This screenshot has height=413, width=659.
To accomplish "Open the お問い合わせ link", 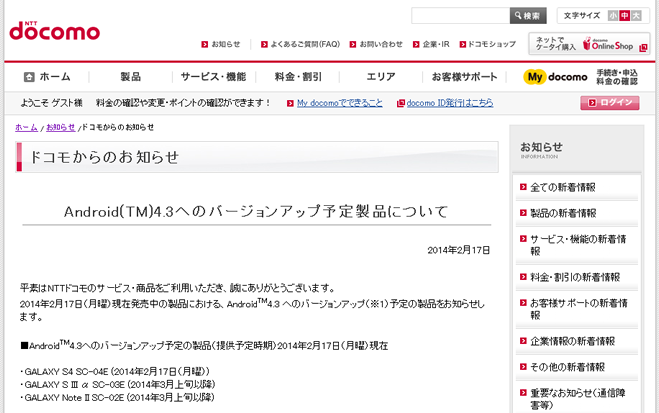I will coord(381,44).
